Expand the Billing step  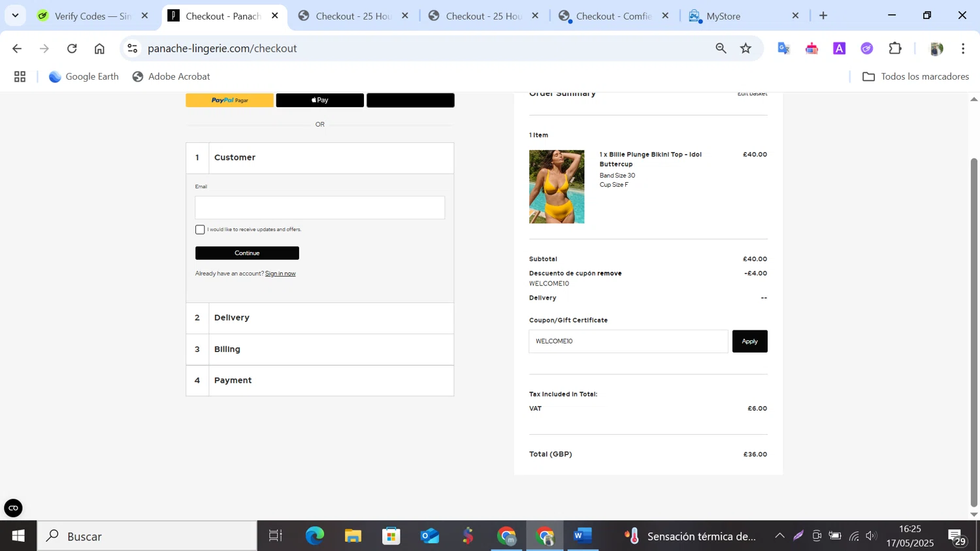pos(319,349)
